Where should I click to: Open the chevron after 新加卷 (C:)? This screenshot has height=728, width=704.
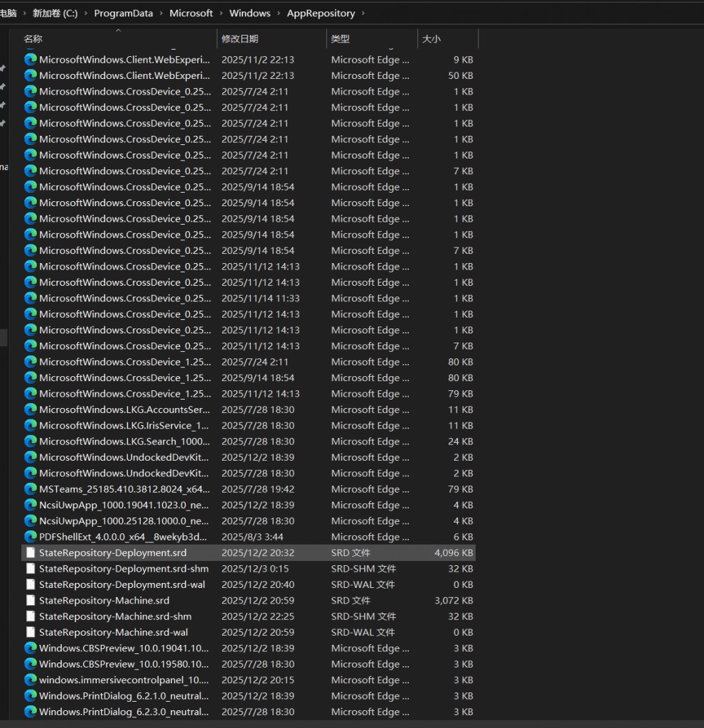[x=86, y=14]
